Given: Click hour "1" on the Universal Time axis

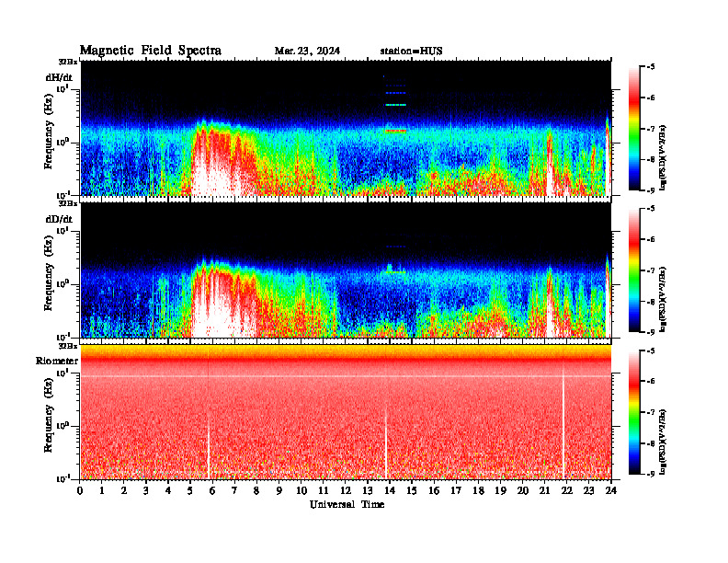Looking at the screenshot, I should tap(102, 490).
